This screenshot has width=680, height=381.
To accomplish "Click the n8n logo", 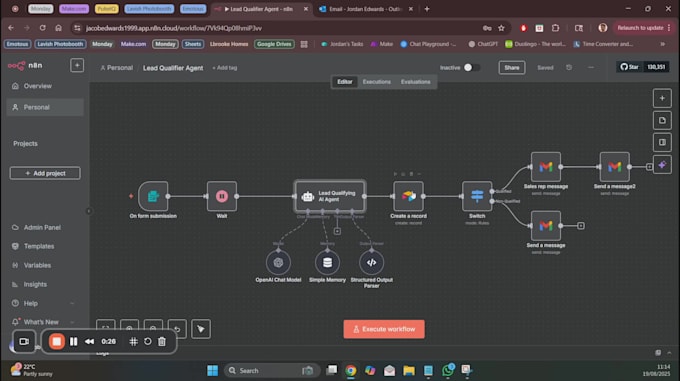I will click(25, 65).
